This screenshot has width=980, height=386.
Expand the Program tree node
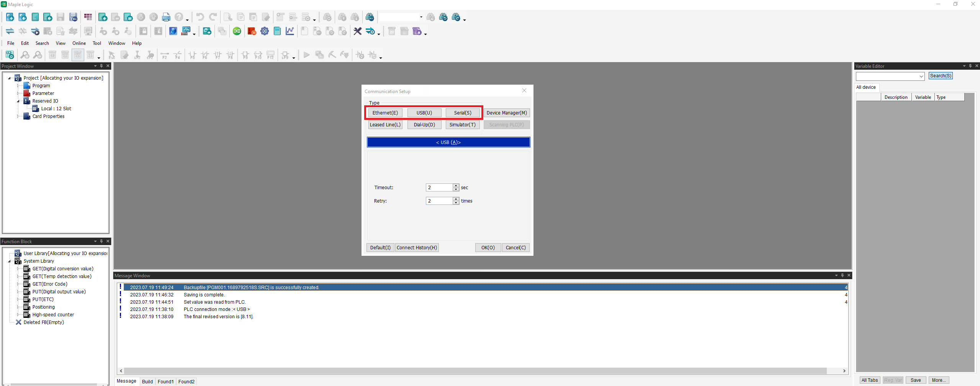point(18,86)
